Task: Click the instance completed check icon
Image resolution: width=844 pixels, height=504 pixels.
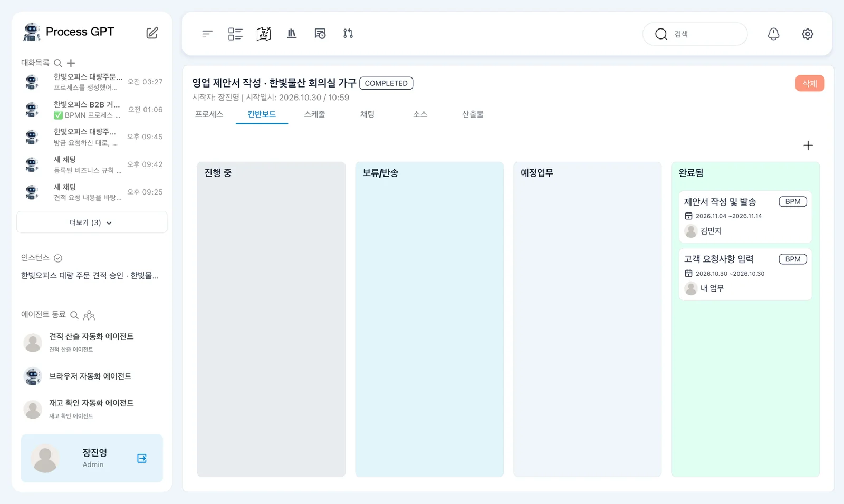Action: (x=58, y=258)
